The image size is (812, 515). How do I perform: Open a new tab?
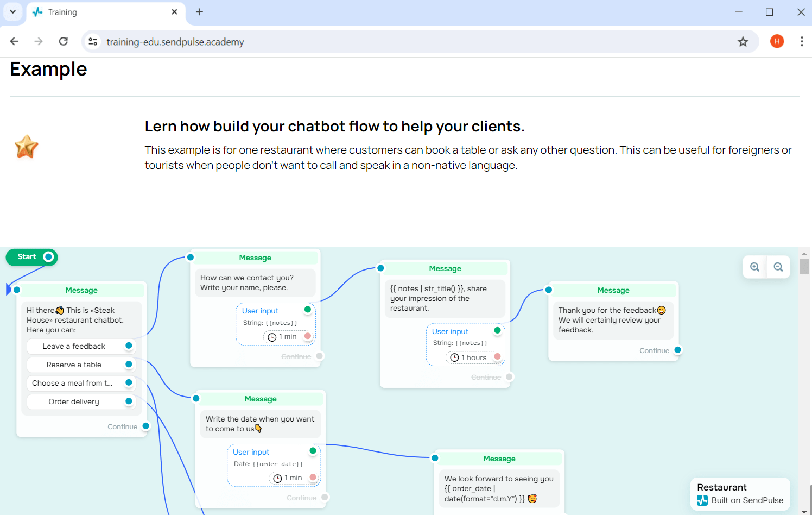199,12
